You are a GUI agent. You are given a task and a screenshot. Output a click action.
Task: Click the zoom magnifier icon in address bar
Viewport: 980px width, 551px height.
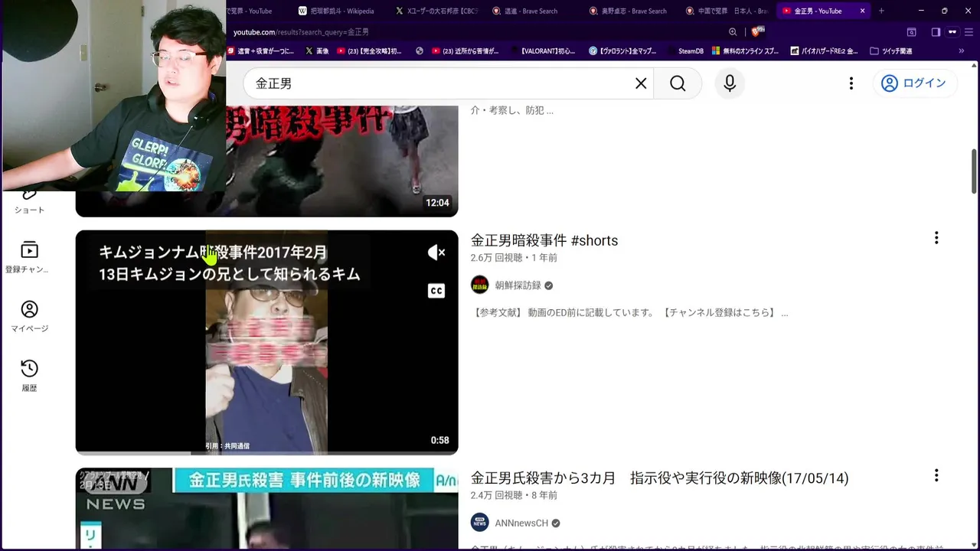pos(733,32)
